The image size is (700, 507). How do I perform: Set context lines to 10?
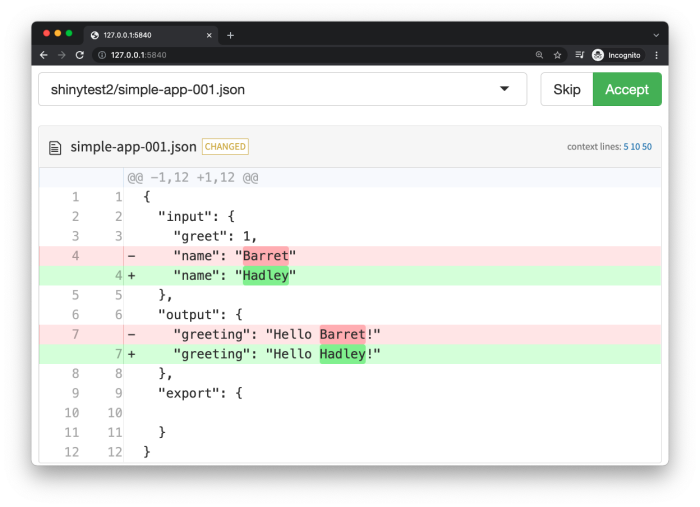[635, 147]
